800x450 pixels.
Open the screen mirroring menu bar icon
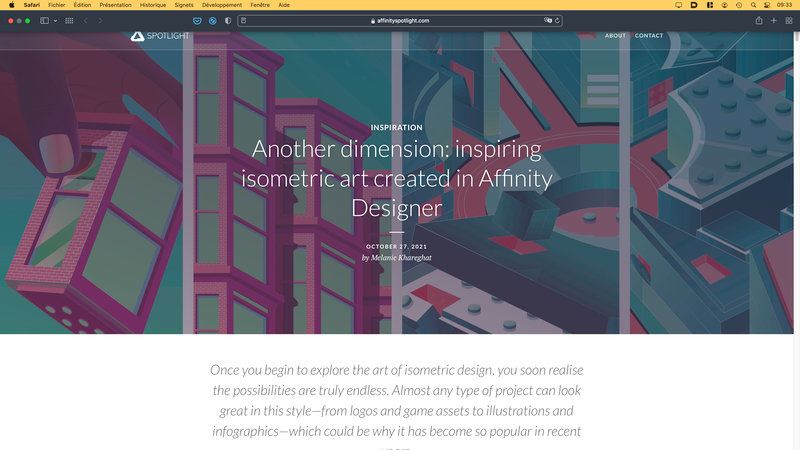pyautogui.click(x=679, y=5)
